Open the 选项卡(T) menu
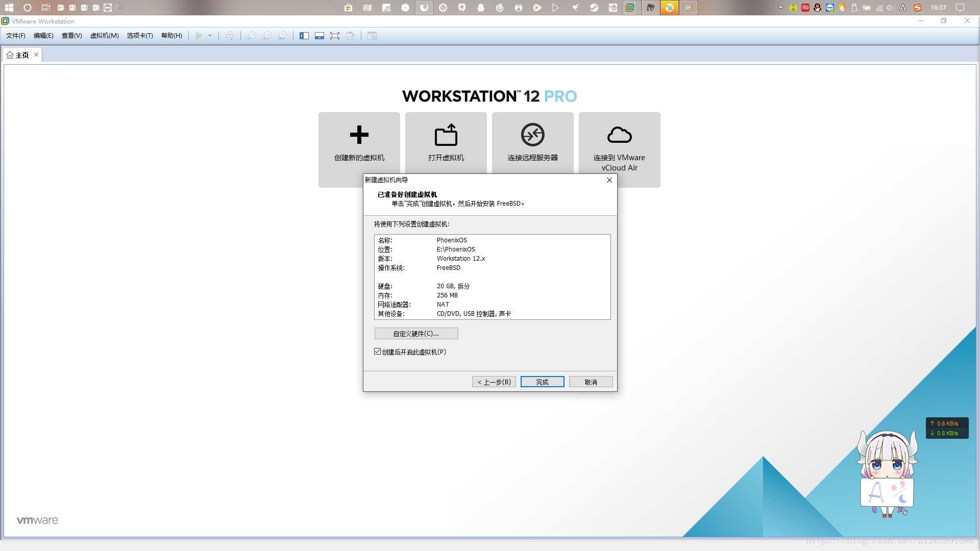The image size is (980, 551). 140,36
